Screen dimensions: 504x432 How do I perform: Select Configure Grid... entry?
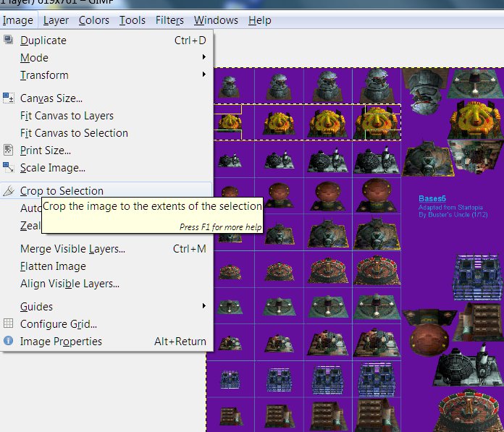106,323
